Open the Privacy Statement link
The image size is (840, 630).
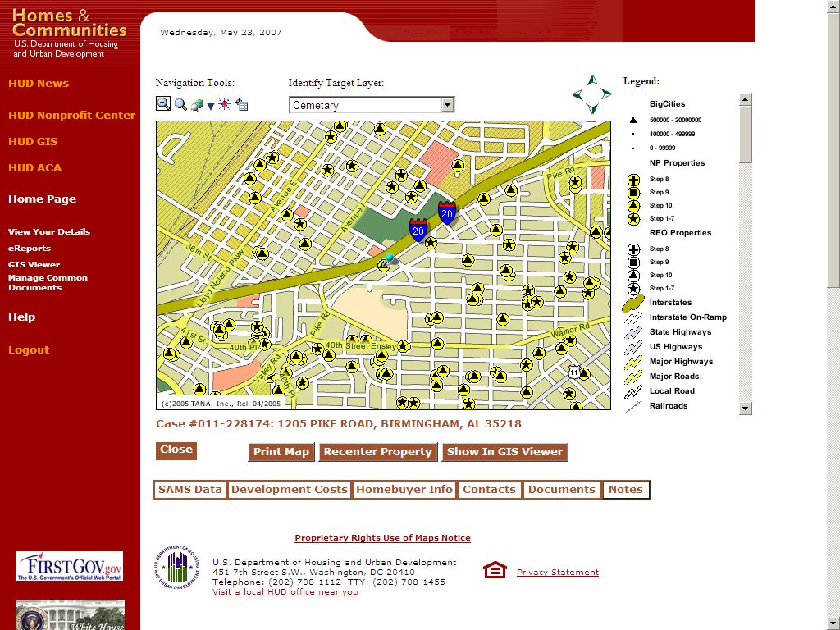coord(558,573)
